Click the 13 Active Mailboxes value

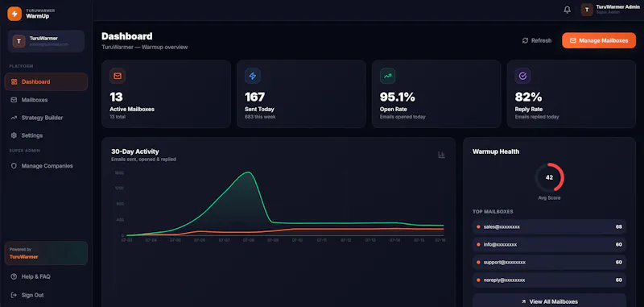point(116,97)
